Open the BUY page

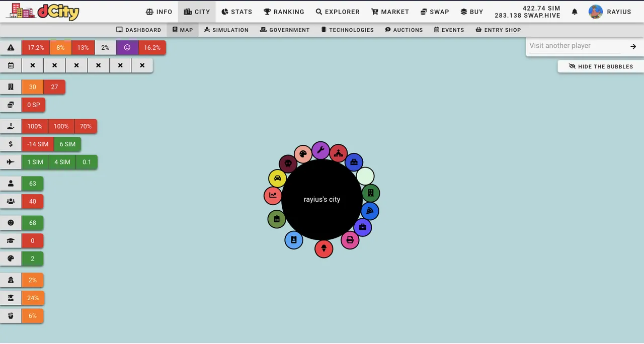pyautogui.click(x=472, y=12)
